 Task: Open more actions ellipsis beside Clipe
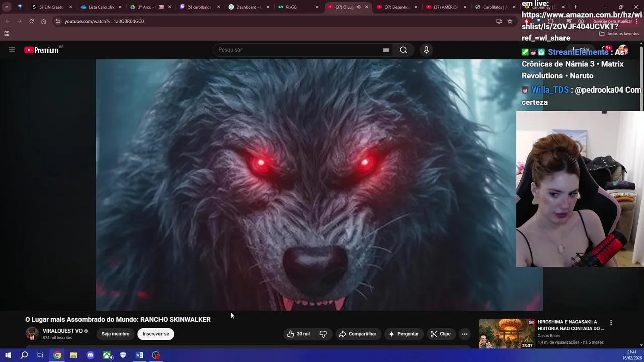tap(465, 334)
